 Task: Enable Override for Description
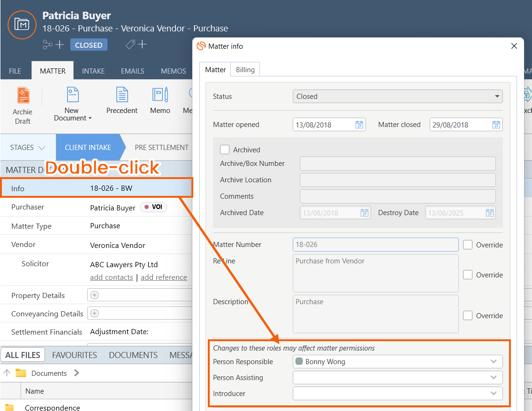click(468, 315)
